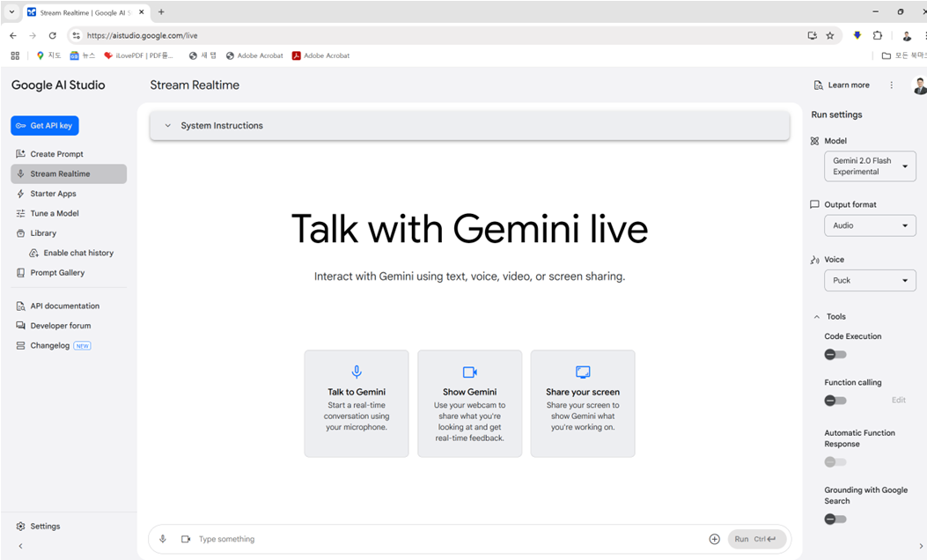Open the Output format Audio dropdown
Image resolution: width=927 pixels, height=560 pixels.
click(869, 225)
